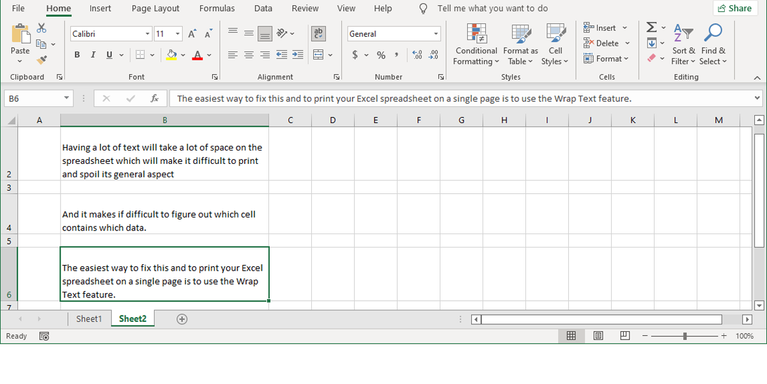
Task: Click the Percent Style icon
Action: coord(381,55)
